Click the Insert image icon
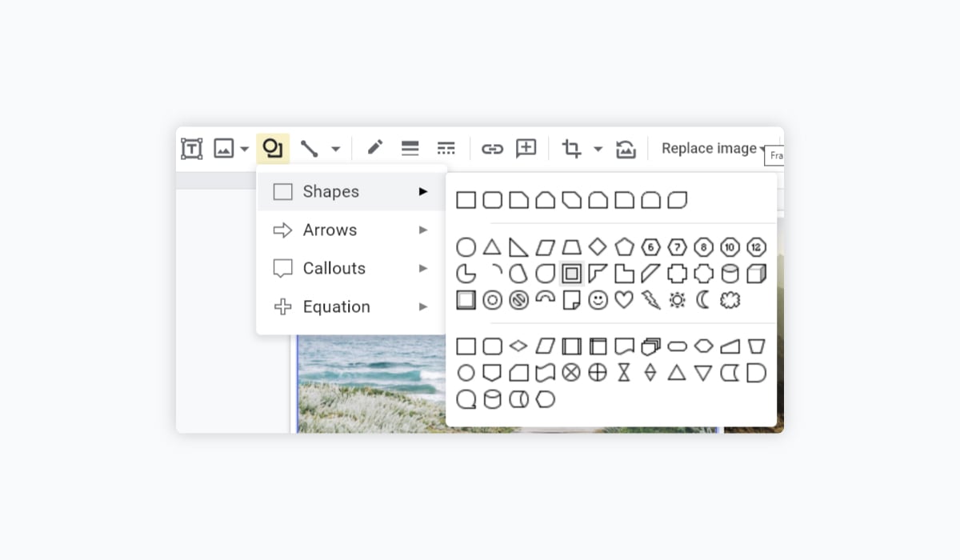The width and height of the screenshot is (960, 560). [223, 149]
